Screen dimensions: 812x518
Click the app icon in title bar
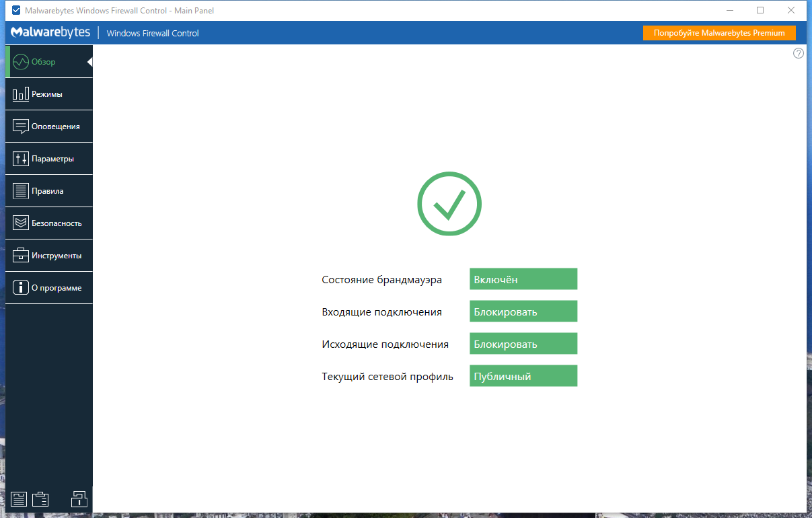16,11
